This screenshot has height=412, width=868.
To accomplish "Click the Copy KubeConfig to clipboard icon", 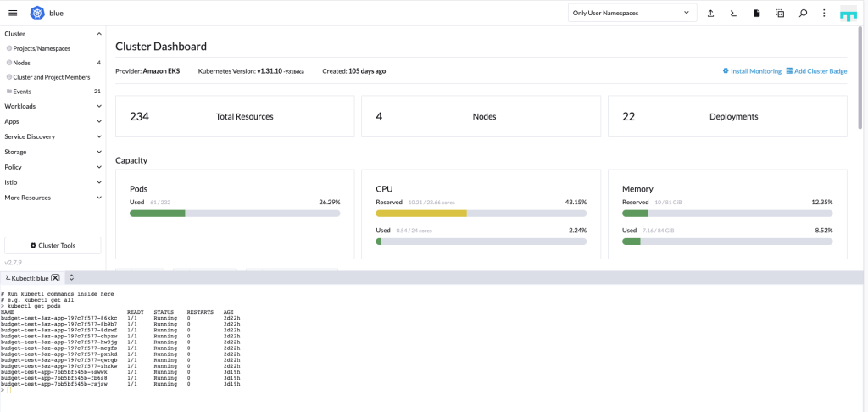I will click(780, 14).
